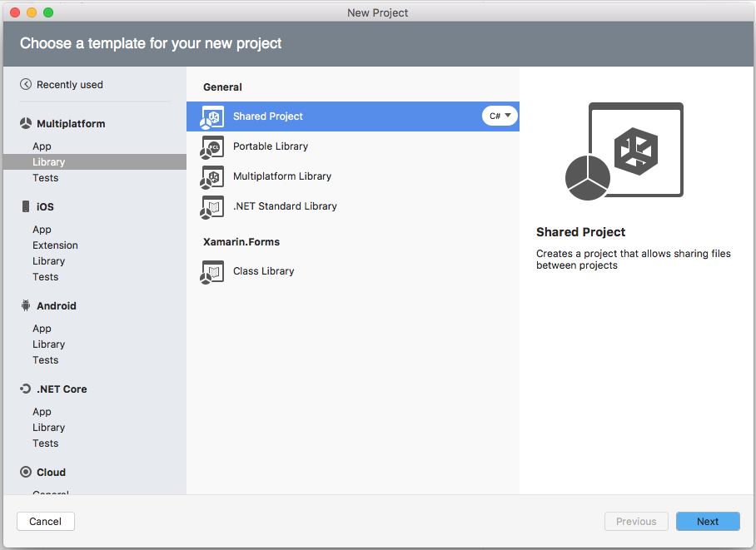Click the iOS phone icon
Viewport: 756px width, 550px height.
pyautogui.click(x=26, y=206)
